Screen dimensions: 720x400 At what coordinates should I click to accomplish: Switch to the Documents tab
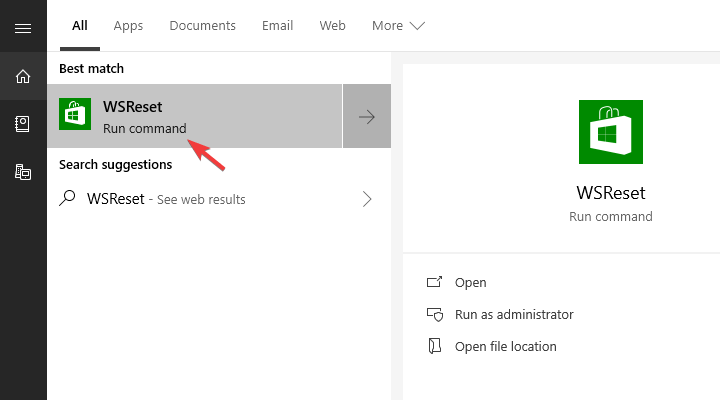[x=202, y=26]
